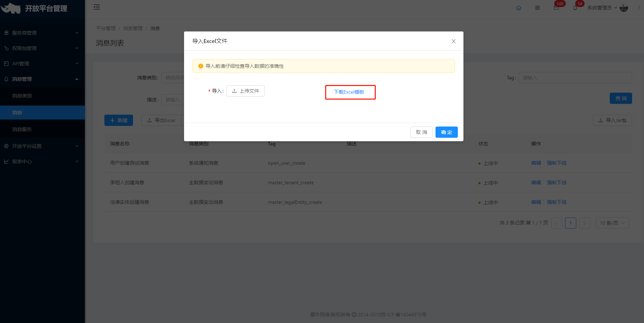
Task: Edit the 法律实体创建消息 row
Action: pyautogui.click(x=536, y=202)
